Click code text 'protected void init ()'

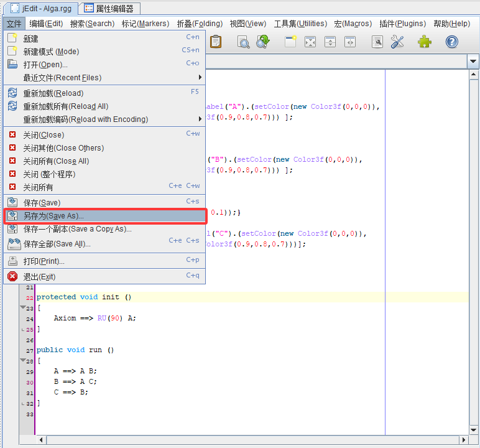[x=84, y=297]
